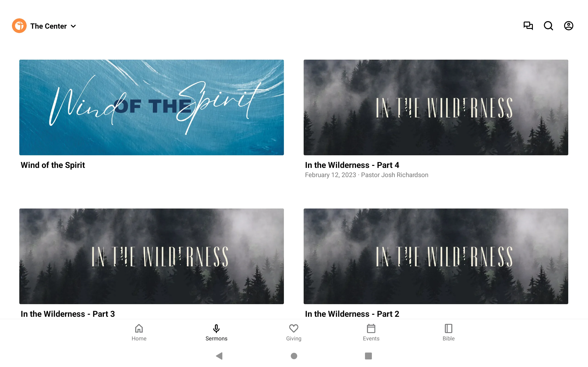Image resolution: width=588 pixels, height=367 pixels.
Task: Click the February 12 2023 date text
Action: point(330,175)
